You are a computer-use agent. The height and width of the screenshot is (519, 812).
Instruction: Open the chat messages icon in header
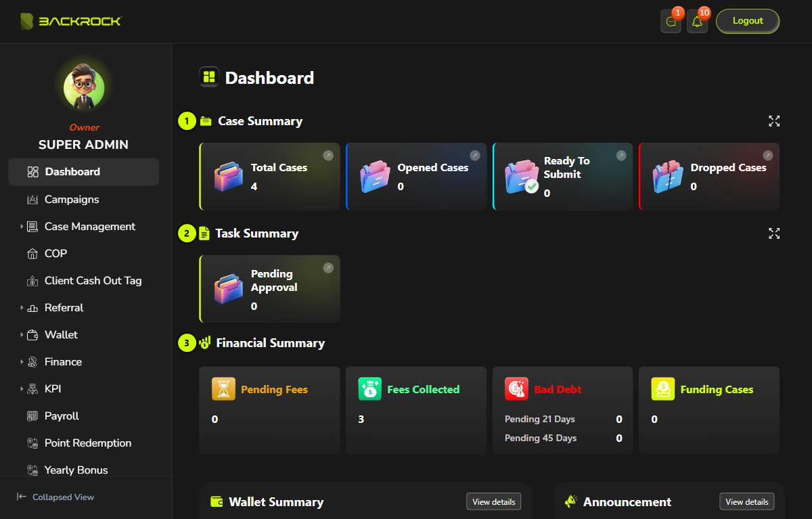[x=671, y=21]
